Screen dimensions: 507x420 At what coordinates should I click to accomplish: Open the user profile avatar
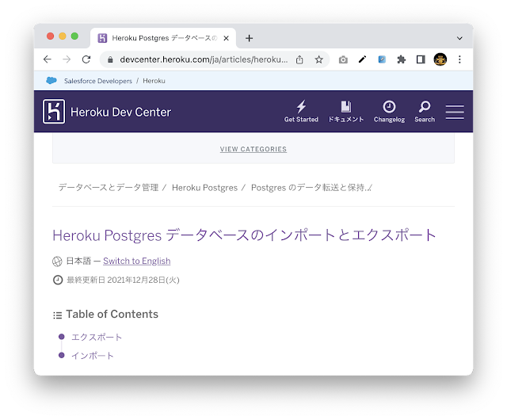tap(440, 59)
